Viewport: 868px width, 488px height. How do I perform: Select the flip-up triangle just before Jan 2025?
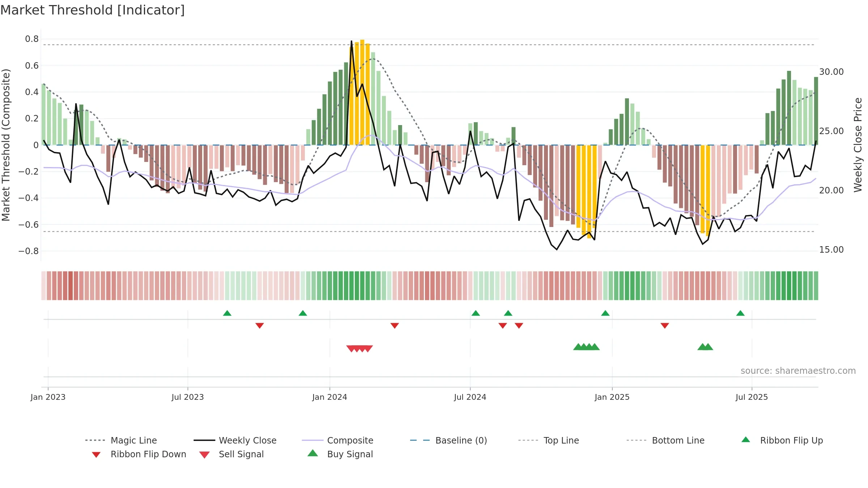(605, 313)
